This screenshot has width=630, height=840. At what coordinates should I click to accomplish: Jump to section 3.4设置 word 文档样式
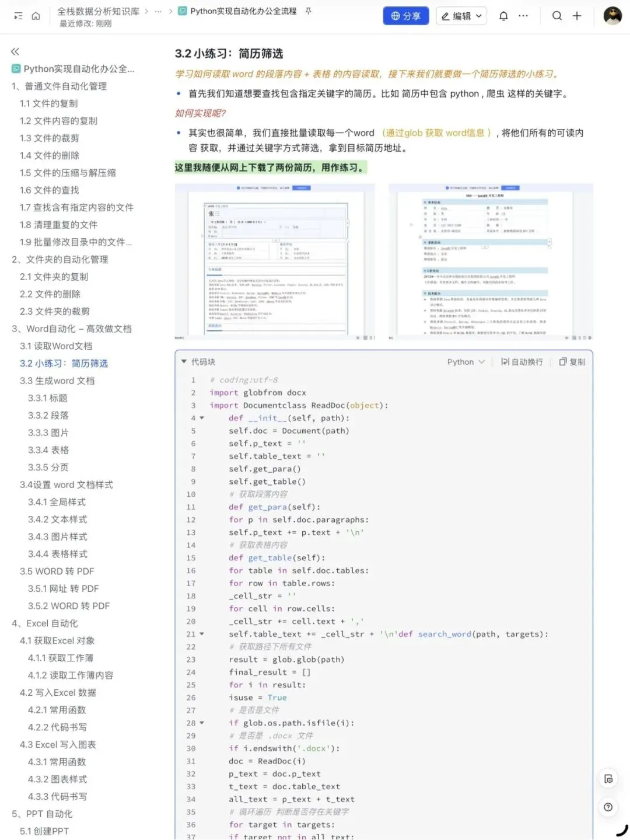click(66, 485)
